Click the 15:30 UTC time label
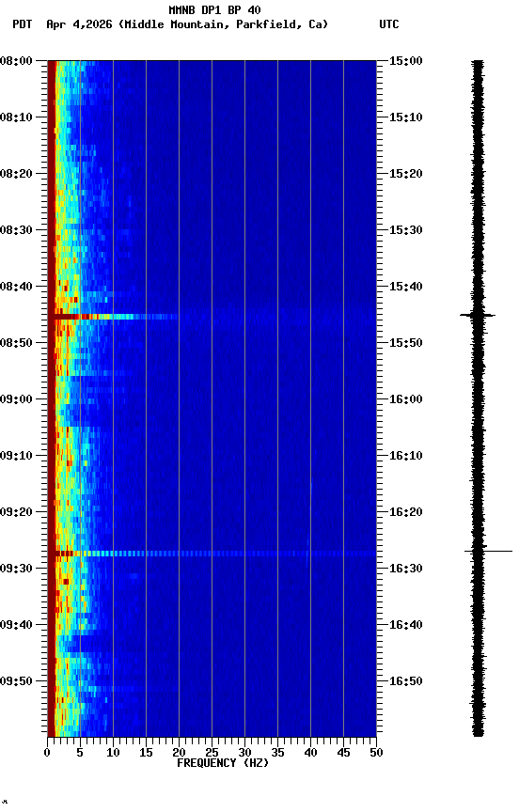519x812 pixels. click(x=406, y=230)
